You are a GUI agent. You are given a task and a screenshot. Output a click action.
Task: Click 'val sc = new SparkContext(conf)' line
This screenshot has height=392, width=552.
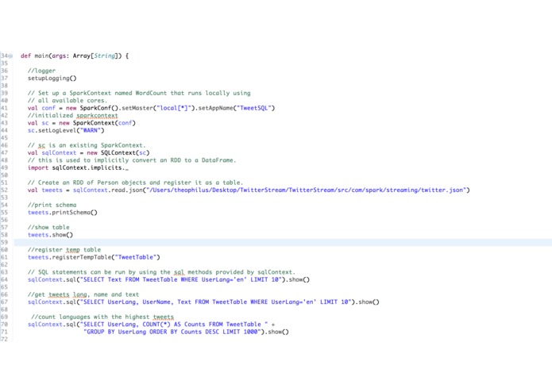pos(82,123)
